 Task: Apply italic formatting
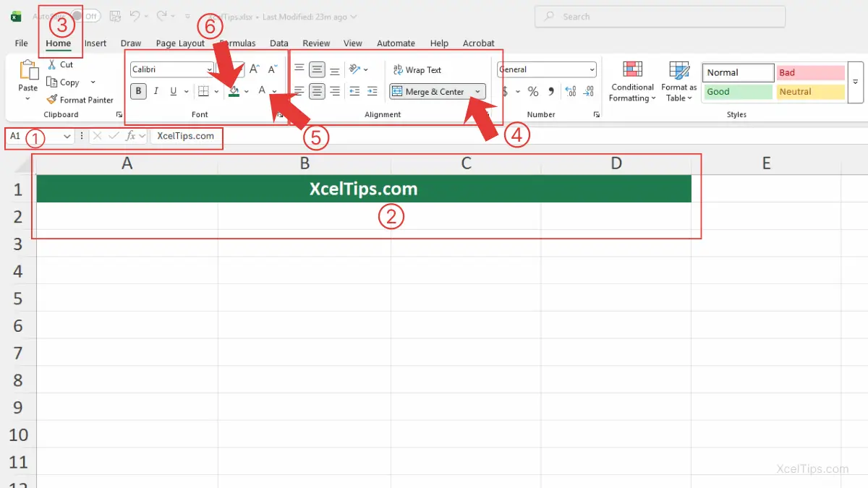pyautogui.click(x=156, y=91)
